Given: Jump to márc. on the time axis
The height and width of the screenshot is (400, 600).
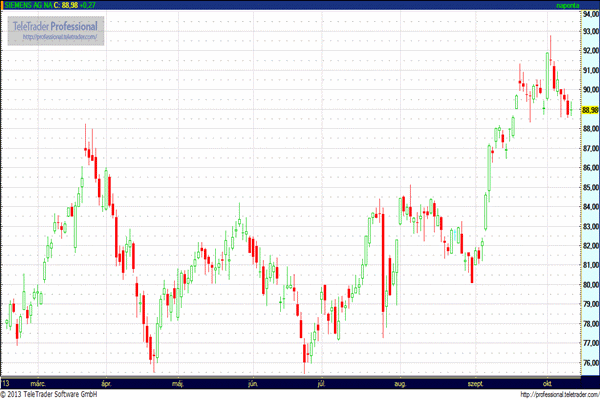Looking at the screenshot, I should pos(39,383).
